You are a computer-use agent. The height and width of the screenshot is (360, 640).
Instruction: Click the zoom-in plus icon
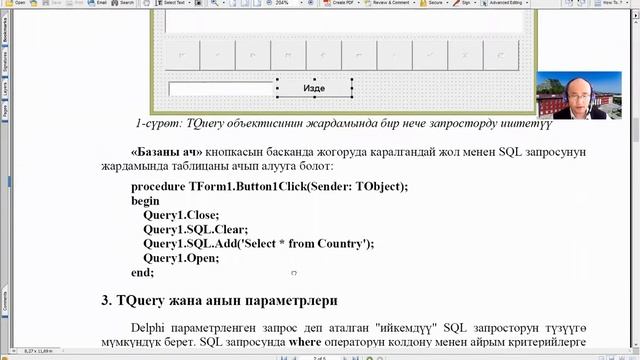click(311, 2)
